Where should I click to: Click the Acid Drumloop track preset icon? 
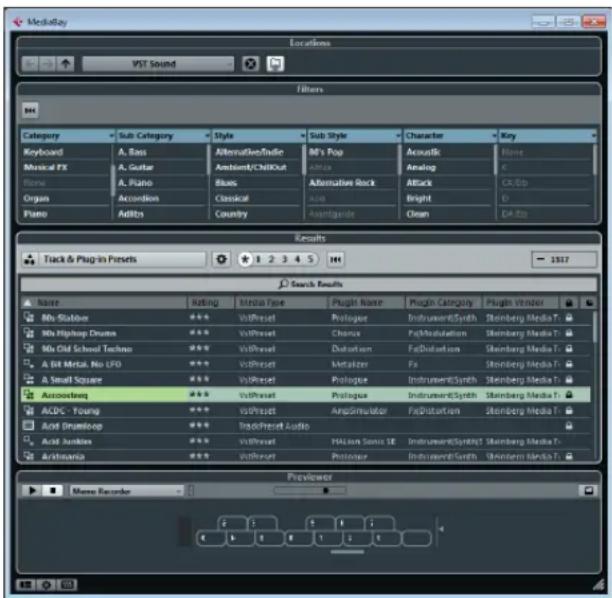[x=29, y=425]
